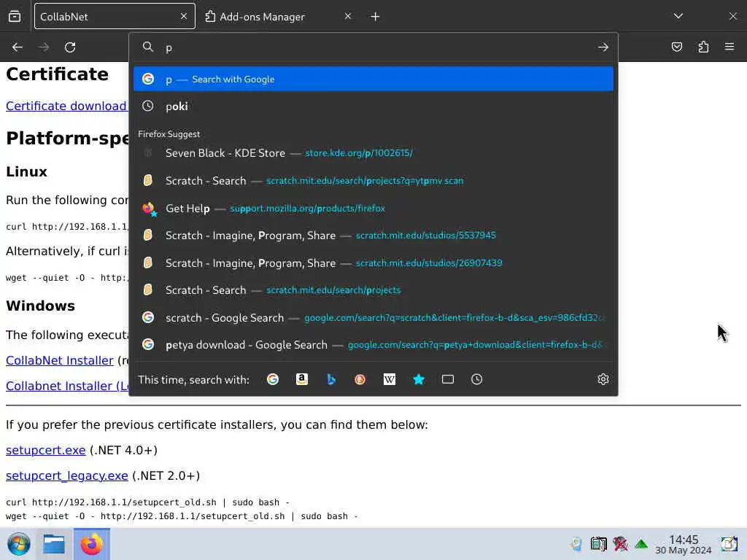This screenshot has height=560, width=747.
Task: Open scratch - Google Search suggestion
Action: coord(373,318)
